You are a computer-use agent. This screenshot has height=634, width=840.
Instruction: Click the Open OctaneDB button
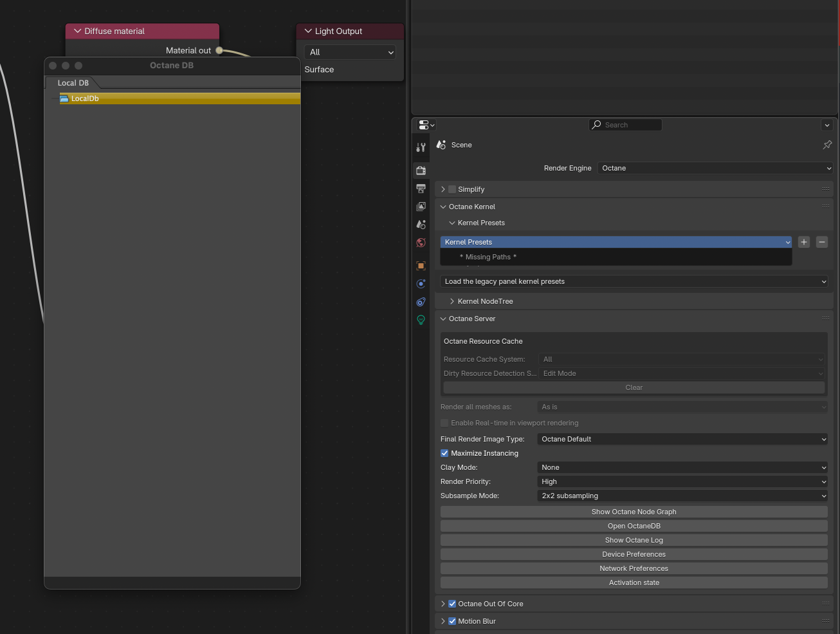pos(634,526)
